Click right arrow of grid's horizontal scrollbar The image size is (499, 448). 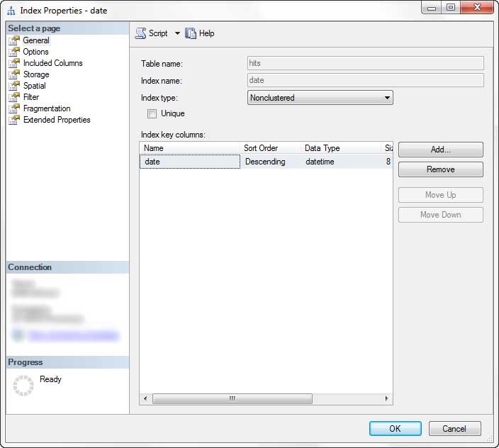tap(387, 399)
